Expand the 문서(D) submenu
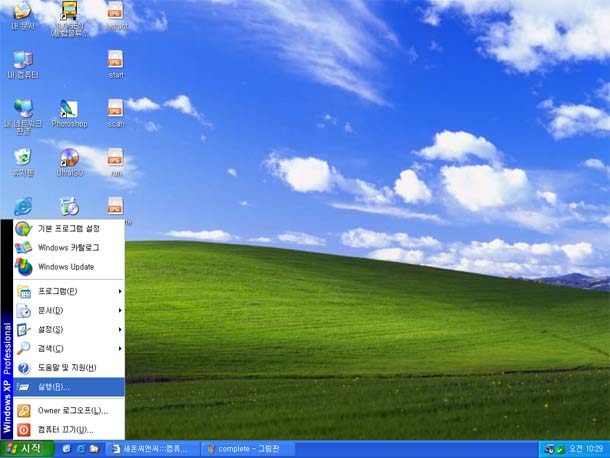Image resolution: width=610 pixels, height=458 pixels. tap(69, 311)
